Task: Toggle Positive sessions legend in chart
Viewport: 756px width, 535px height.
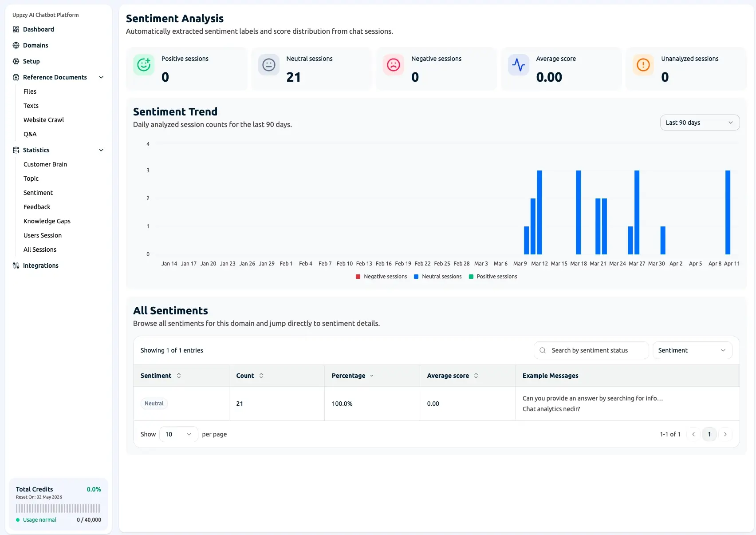Action: [x=492, y=277]
